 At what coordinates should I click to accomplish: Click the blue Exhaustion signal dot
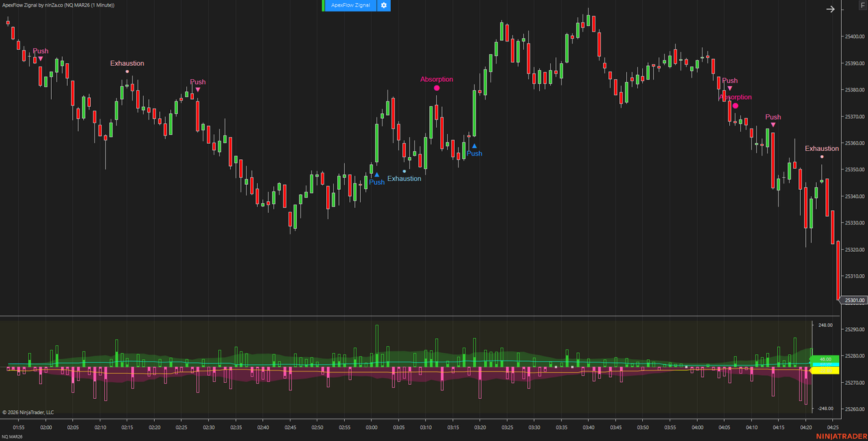pos(404,171)
